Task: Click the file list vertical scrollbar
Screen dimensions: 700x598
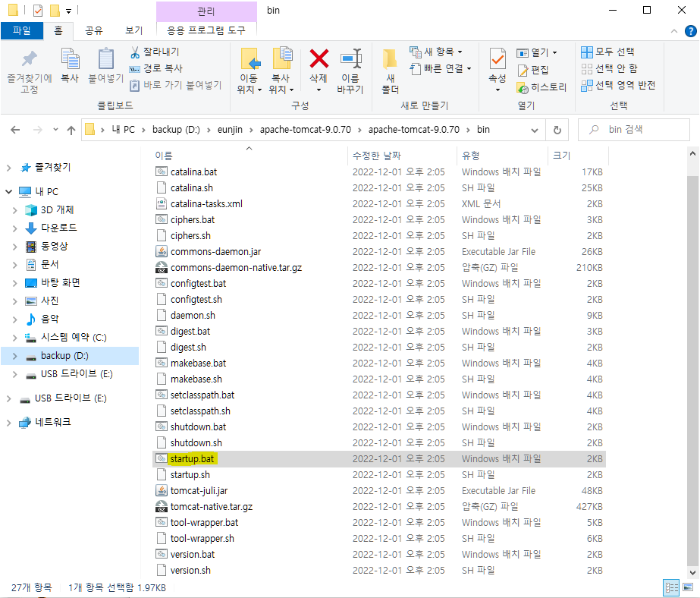Action: click(692, 369)
